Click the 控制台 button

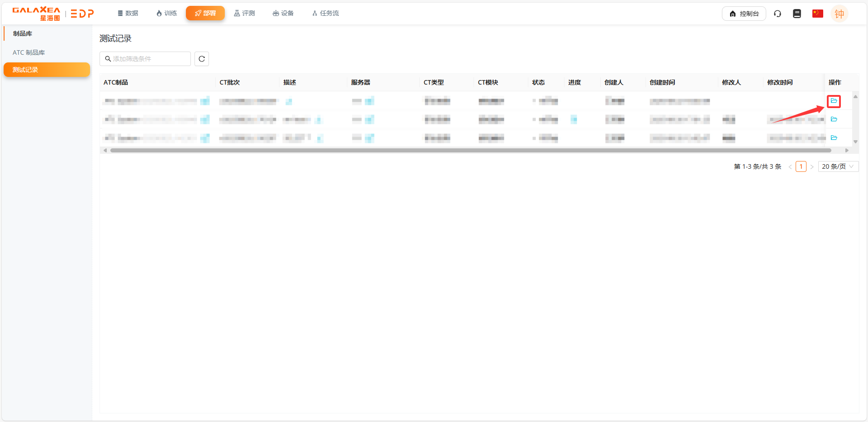744,14
